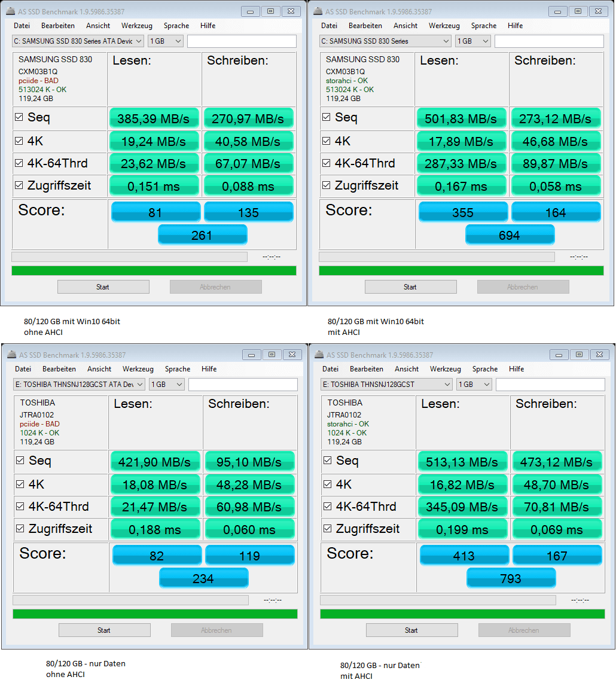Click the green progress bar in the Samsung storahci window
Screen dimensions: 616x689
coord(461,271)
